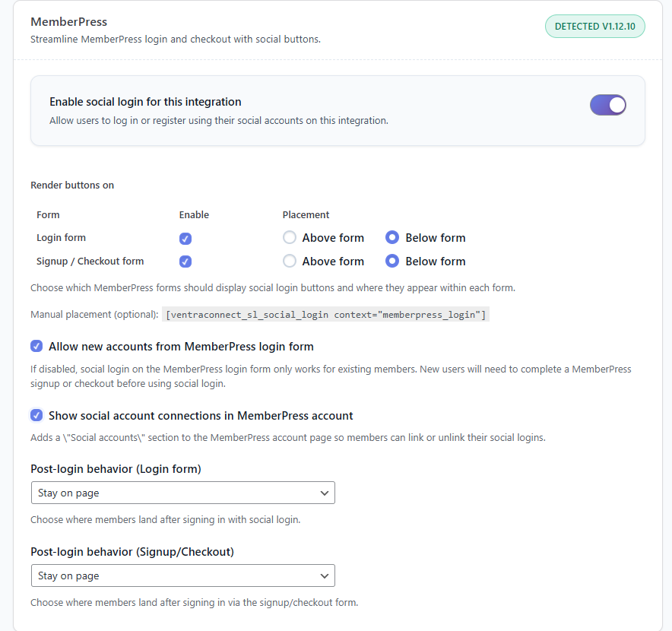Click chevron arrow on Signup/Checkout behavior select
Screen dimensions: 672x631
[325, 576]
